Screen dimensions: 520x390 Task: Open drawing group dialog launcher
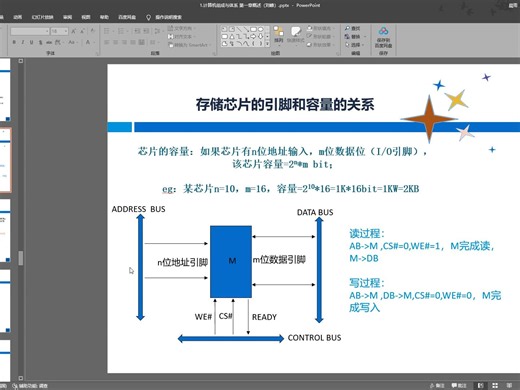pyautogui.click(x=338, y=53)
